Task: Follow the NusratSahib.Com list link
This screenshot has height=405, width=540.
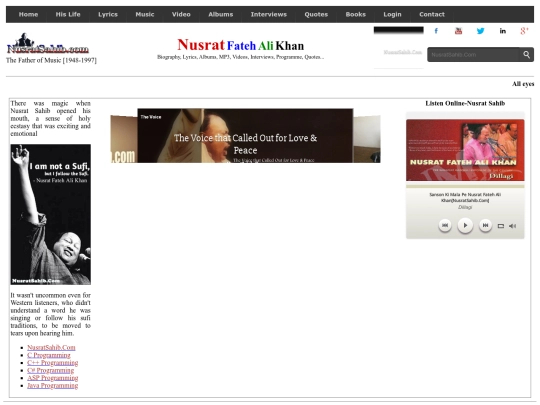Action: pyautogui.click(x=51, y=347)
